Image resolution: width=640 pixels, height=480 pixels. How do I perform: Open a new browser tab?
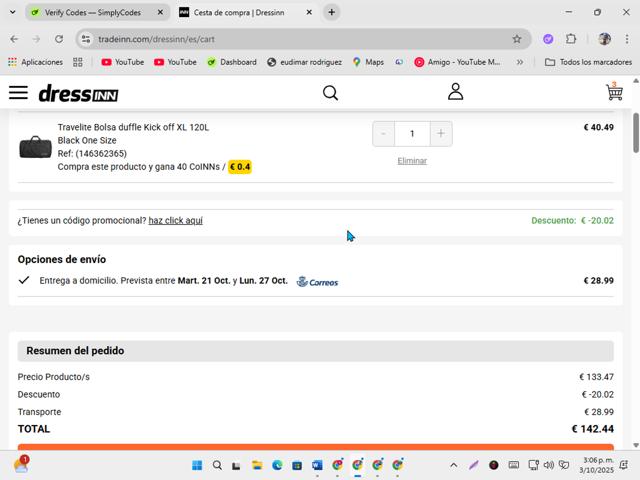[331, 12]
